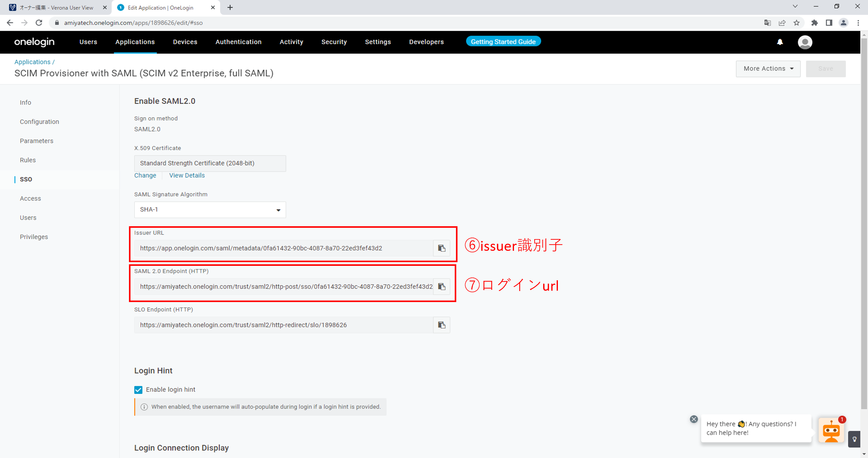
Task: Select the Configuration sidebar tab
Action: click(x=39, y=122)
